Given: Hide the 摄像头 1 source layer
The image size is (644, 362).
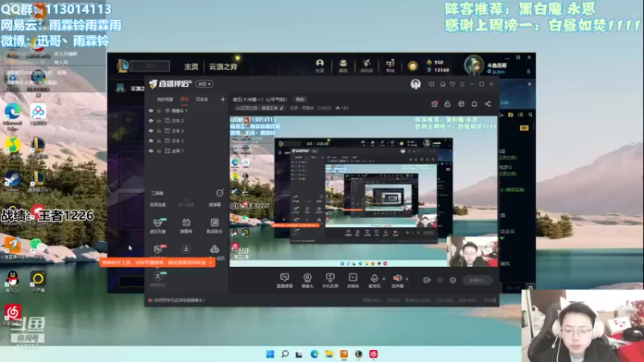Looking at the screenshot, I should (x=151, y=111).
